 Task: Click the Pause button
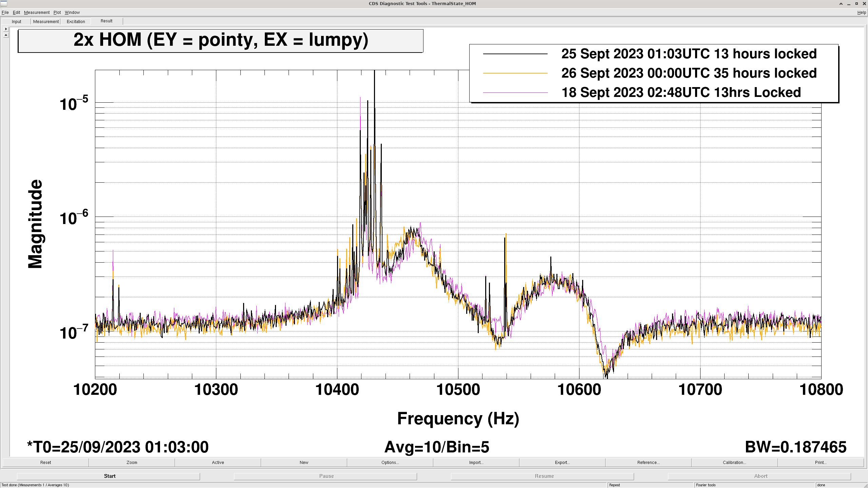[325, 476]
